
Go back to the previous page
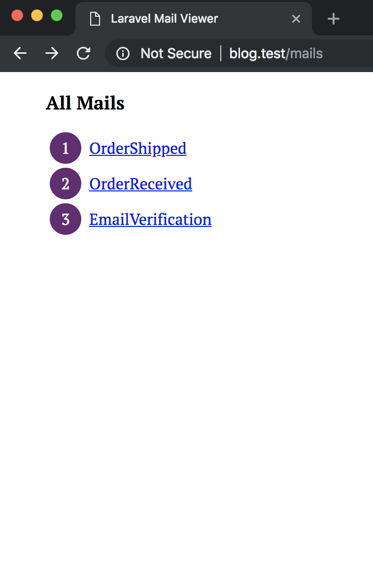[x=20, y=53]
